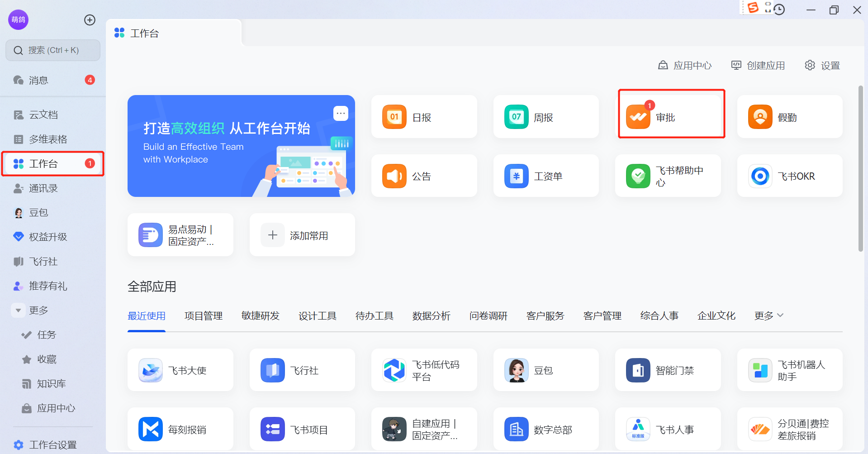Open 易点易动 固定资产 in the pinned apps
This screenshot has width=868, height=454.
180,235
